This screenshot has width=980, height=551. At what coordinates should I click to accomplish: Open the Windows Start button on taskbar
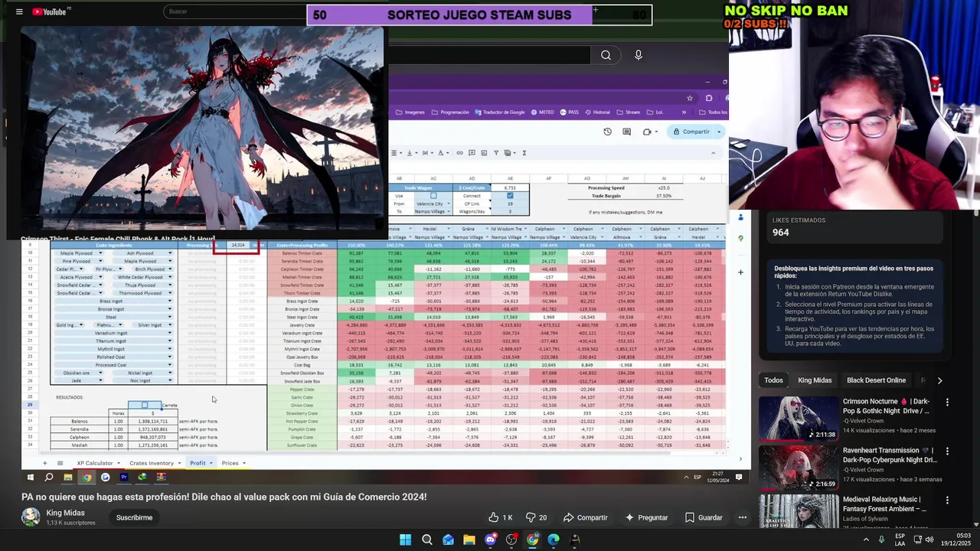tap(405, 540)
